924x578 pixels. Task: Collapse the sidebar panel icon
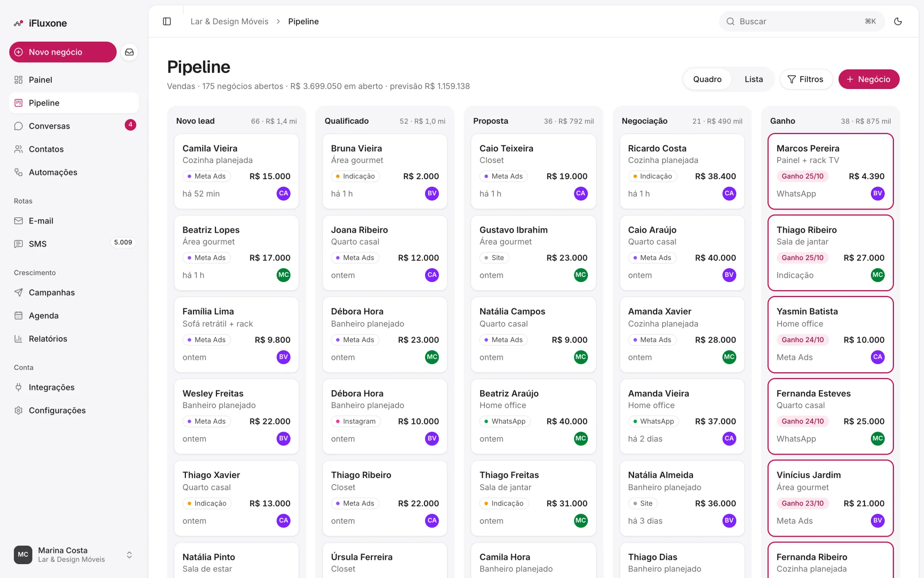[x=167, y=22]
